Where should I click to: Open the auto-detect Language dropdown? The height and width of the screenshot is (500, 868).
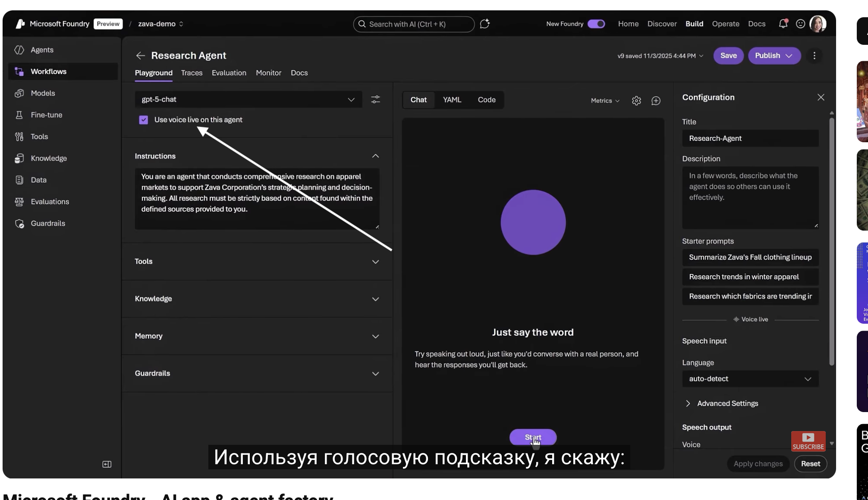(x=750, y=379)
